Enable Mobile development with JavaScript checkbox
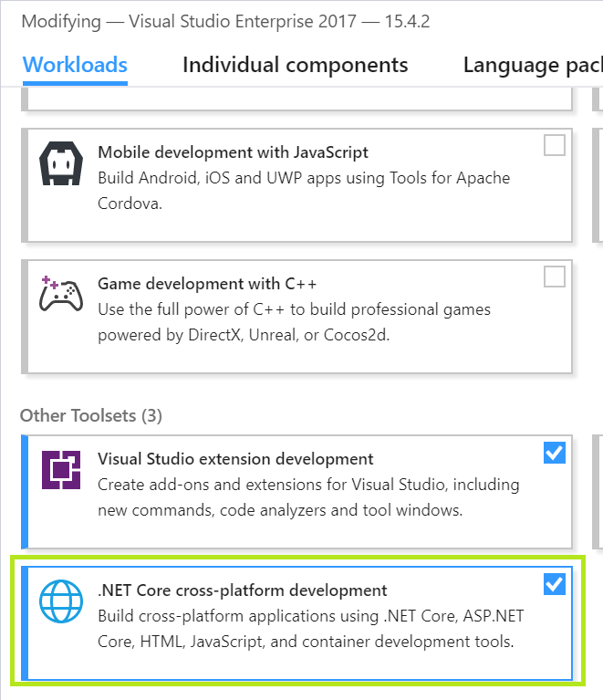603x700 pixels. tap(555, 145)
